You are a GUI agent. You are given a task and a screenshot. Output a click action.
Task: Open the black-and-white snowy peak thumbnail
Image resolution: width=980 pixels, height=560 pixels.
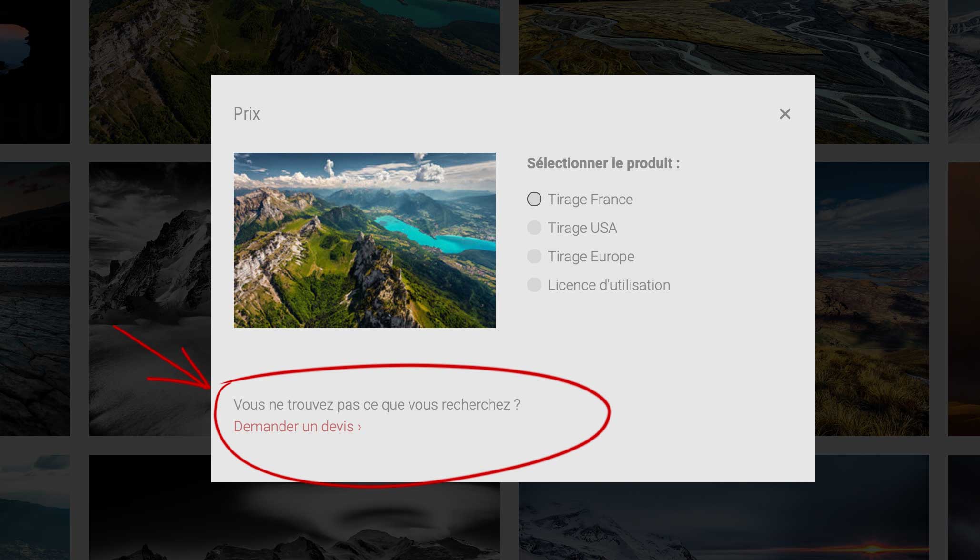[150, 299]
